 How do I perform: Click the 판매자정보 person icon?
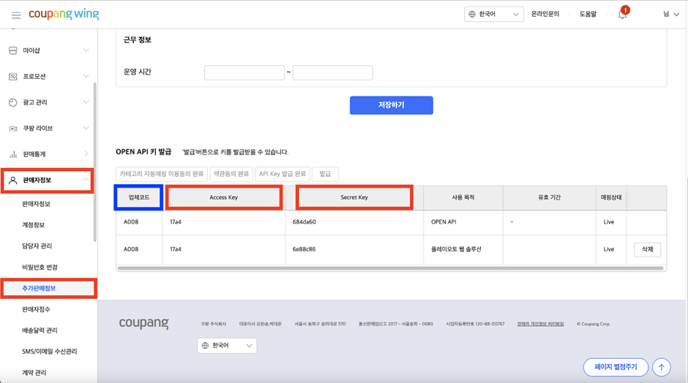pyautogui.click(x=13, y=180)
